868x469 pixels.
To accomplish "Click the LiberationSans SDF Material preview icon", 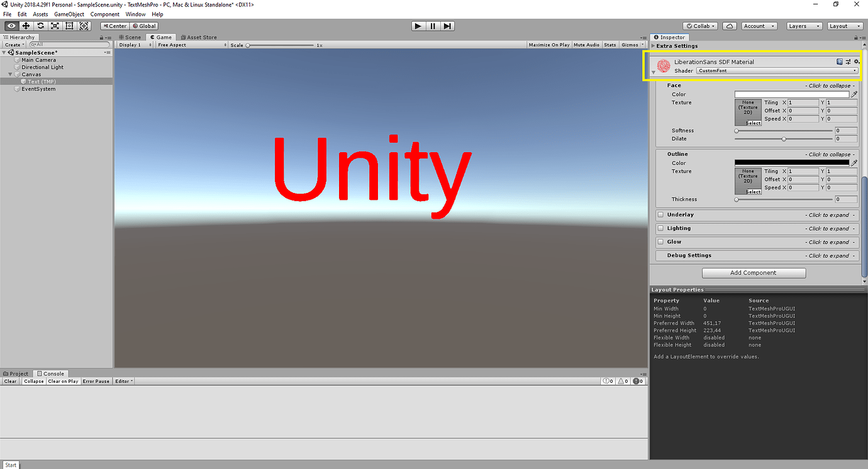I will pos(663,65).
